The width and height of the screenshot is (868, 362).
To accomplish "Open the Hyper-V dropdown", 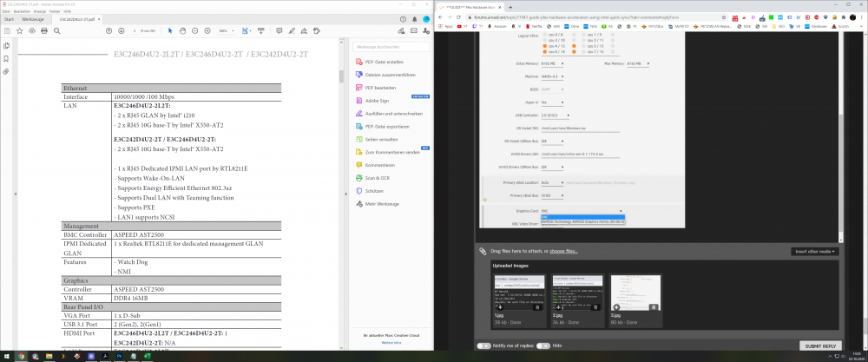I will click(552, 102).
